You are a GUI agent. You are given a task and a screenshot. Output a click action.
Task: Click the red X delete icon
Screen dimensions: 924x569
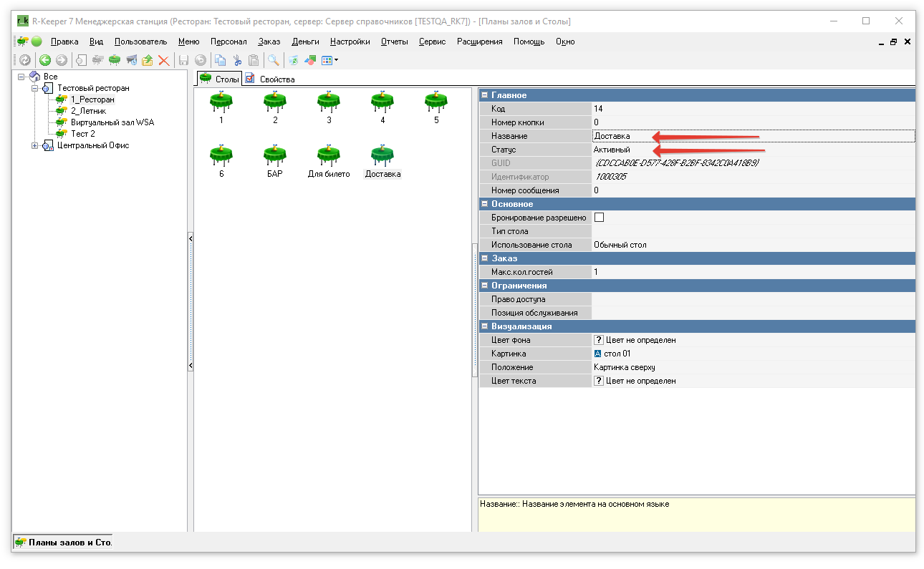click(163, 61)
